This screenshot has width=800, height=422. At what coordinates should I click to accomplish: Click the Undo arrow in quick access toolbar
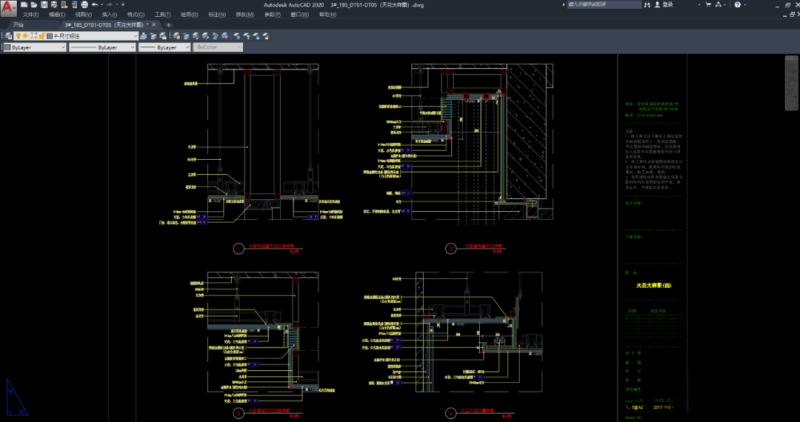(x=93, y=5)
